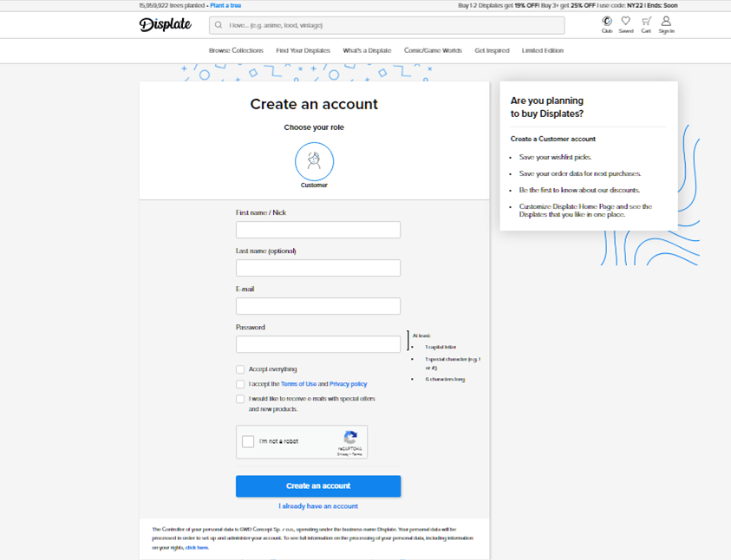
Task: Click 'Are you planning to buy Displates?' heading
Action: 547,107
